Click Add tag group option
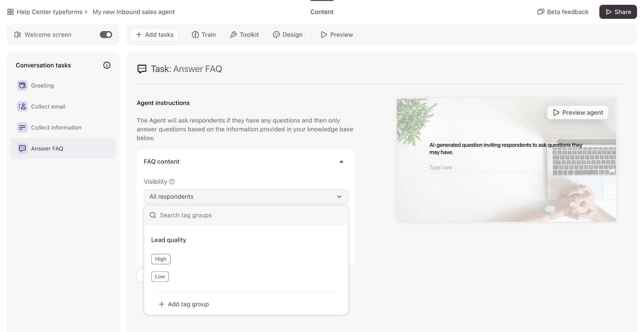Viewport: 644px width, 332px height. 184,304
